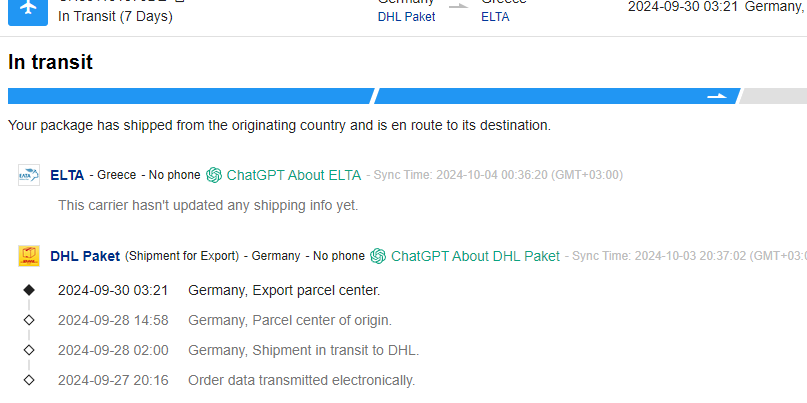
Task: Click the ChatGPT About ELTA link
Action: click(294, 176)
